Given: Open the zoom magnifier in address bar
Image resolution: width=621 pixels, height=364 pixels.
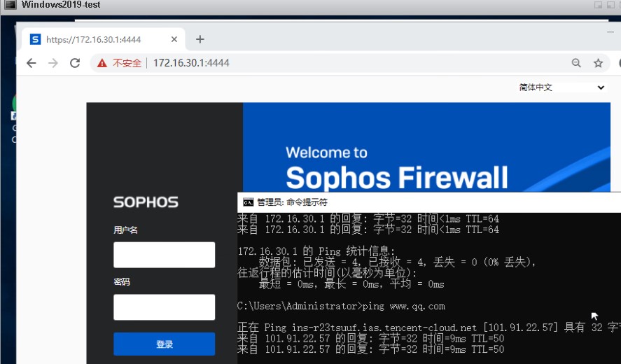Looking at the screenshot, I should click(576, 63).
